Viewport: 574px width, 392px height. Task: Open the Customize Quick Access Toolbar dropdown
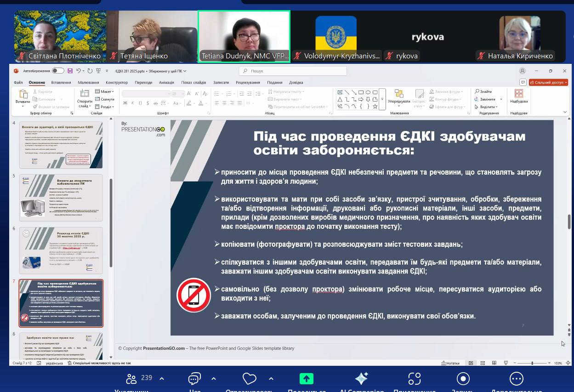pyautogui.click(x=107, y=71)
